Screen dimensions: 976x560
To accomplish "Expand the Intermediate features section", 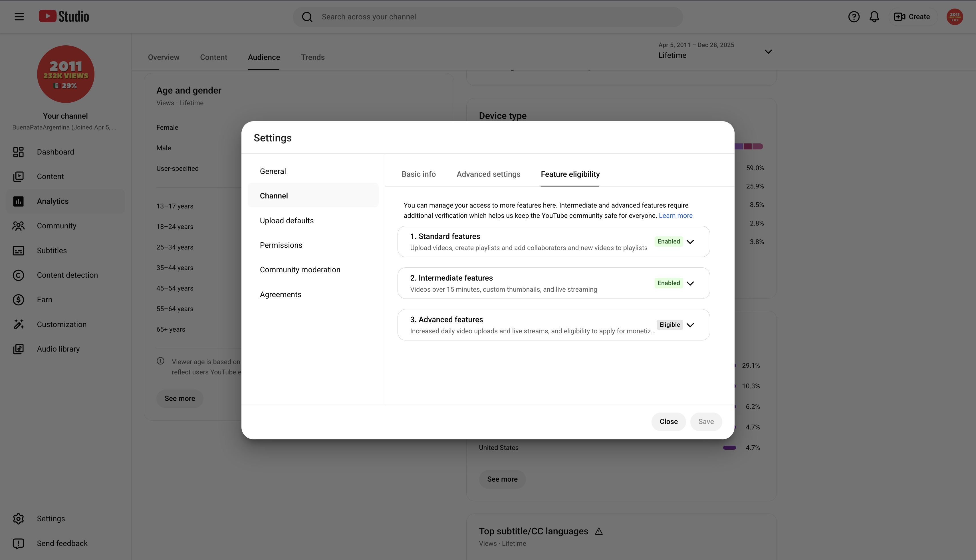I will tap(690, 283).
